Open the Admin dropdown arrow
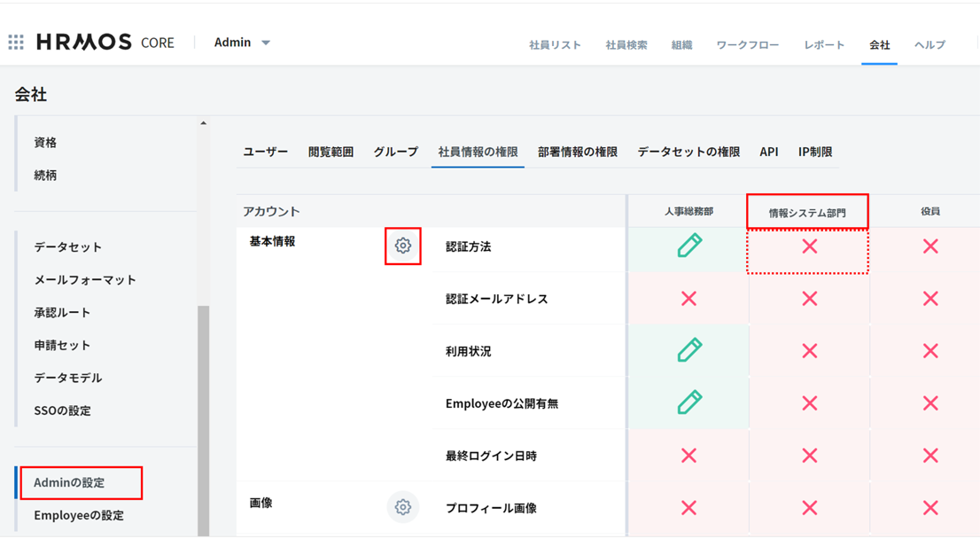 pos(266,43)
